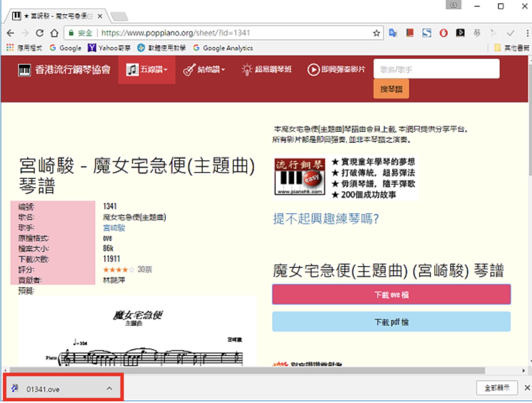Click the 香港流行鋼琴協會 site logo
532x403 pixels.
tap(64, 70)
